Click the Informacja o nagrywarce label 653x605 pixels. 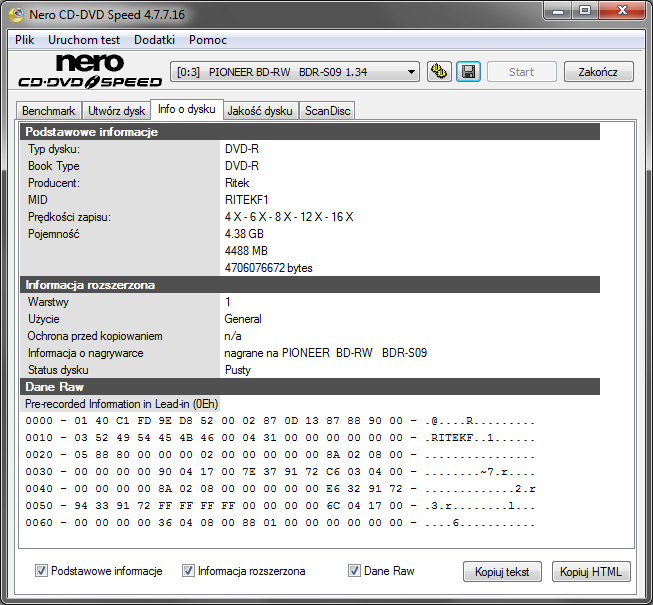85,353
